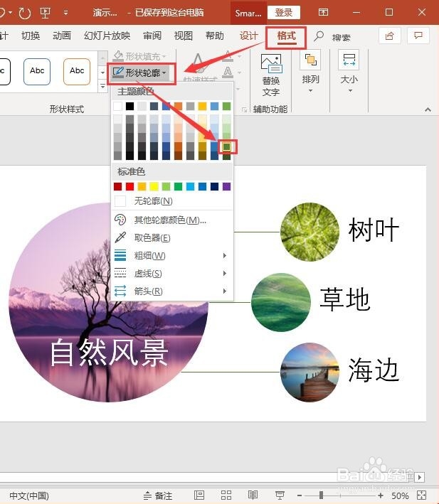Click the zoom slider handle
The width and height of the screenshot is (439, 504).
321,495
